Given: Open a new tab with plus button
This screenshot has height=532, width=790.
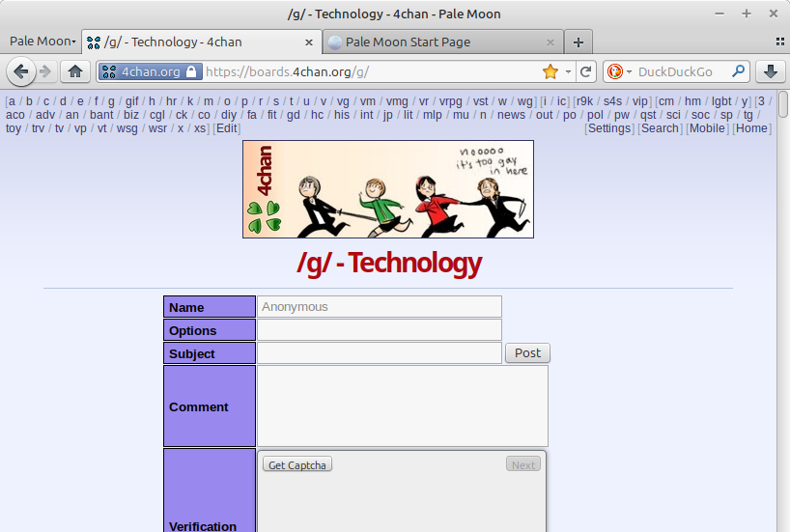Looking at the screenshot, I should (x=578, y=42).
